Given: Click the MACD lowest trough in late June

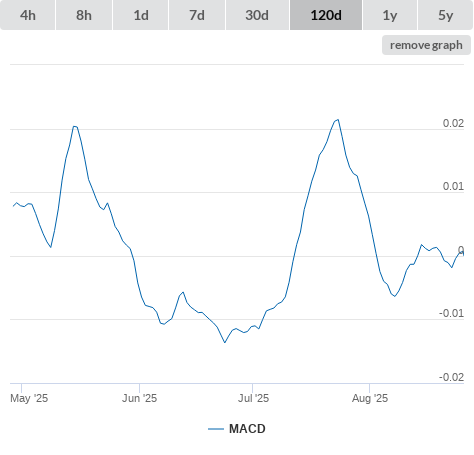Looking at the screenshot, I should click(x=225, y=342).
